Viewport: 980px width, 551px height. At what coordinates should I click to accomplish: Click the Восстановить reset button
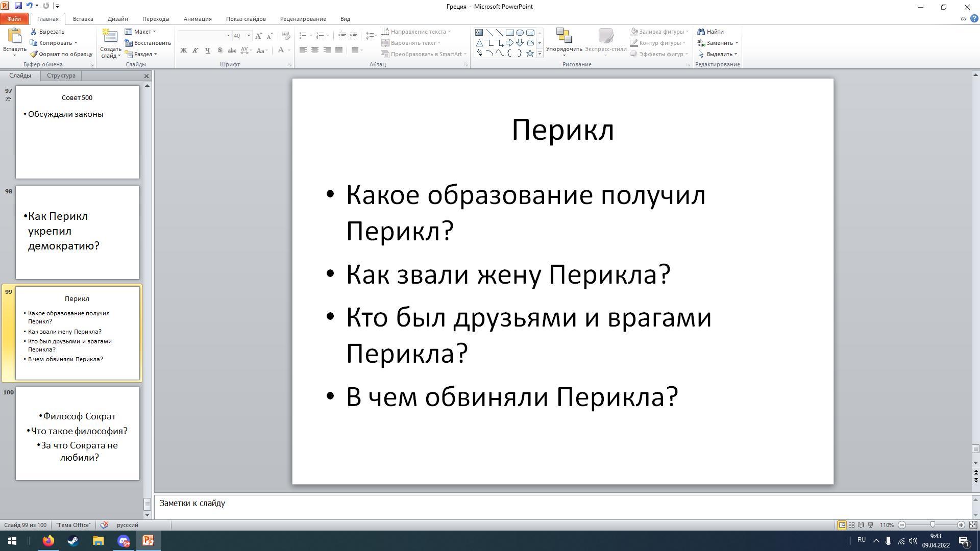(148, 43)
